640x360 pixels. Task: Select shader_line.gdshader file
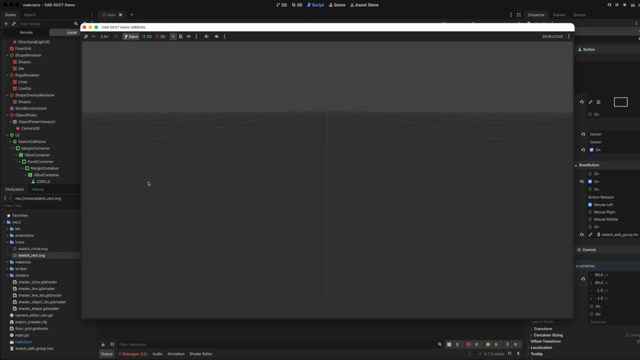(36, 289)
